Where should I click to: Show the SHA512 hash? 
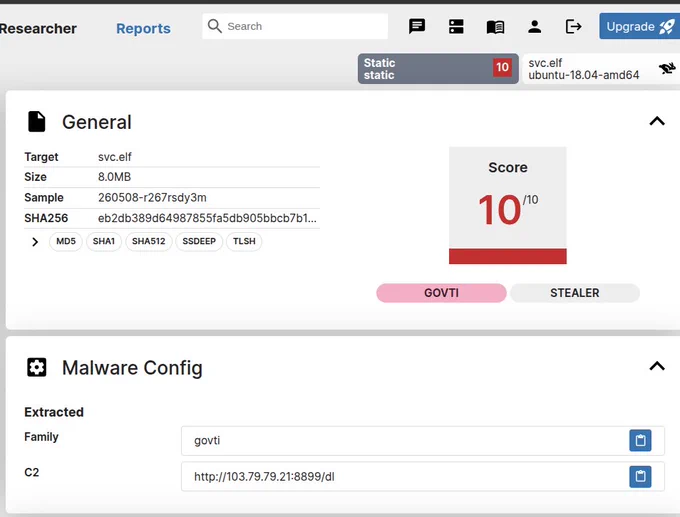pyautogui.click(x=149, y=241)
